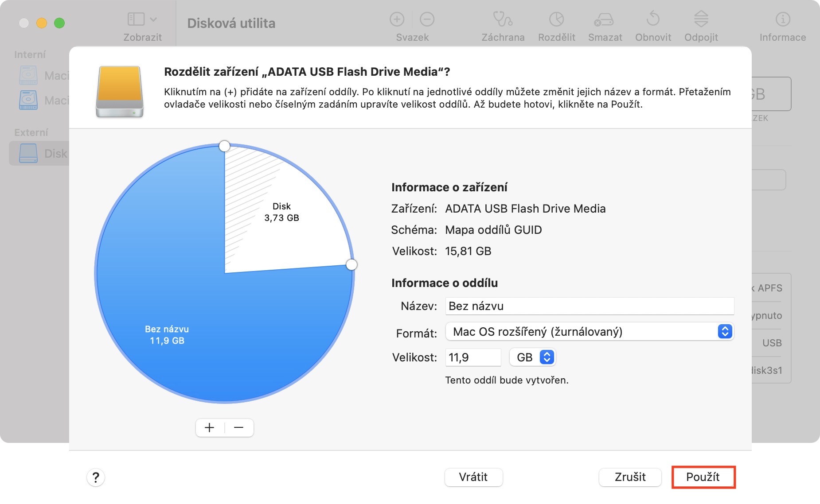Click the Vrátit revert button
The width and height of the screenshot is (820, 504).
(x=473, y=477)
